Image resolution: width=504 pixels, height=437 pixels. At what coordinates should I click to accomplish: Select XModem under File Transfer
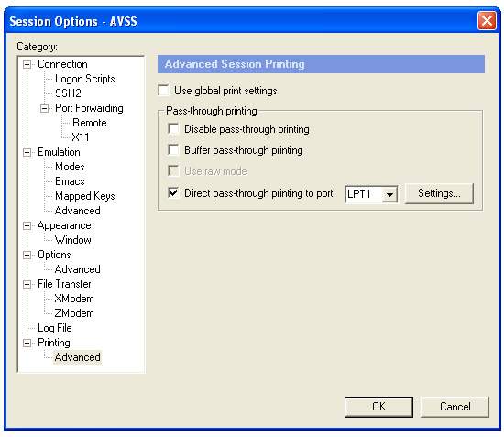(x=74, y=299)
